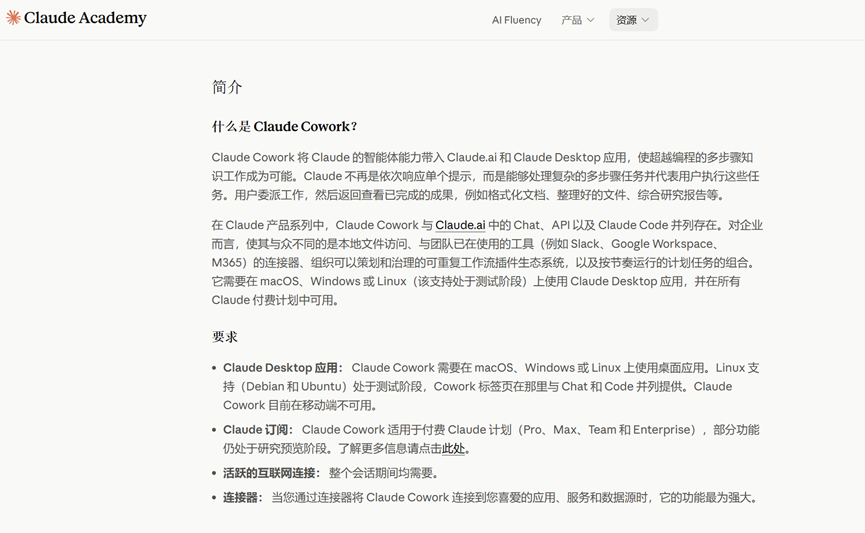
Task: Click the bold label 活跃的互联网连接：
Action: click(x=272, y=473)
